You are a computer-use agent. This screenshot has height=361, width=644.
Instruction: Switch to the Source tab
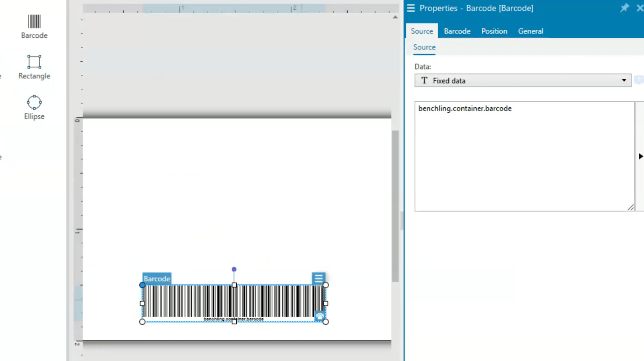click(x=422, y=31)
